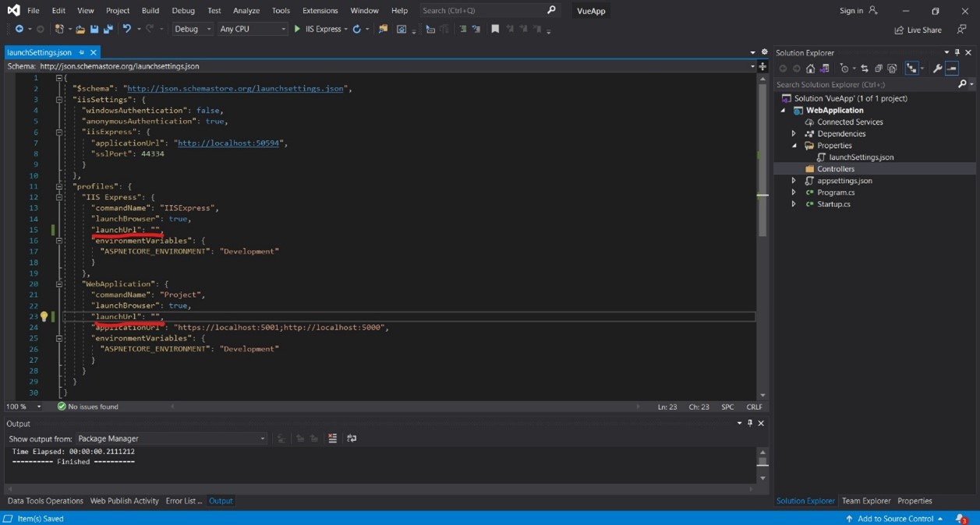Expand the appsettings.json node
980x525 pixels.
tap(794, 181)
